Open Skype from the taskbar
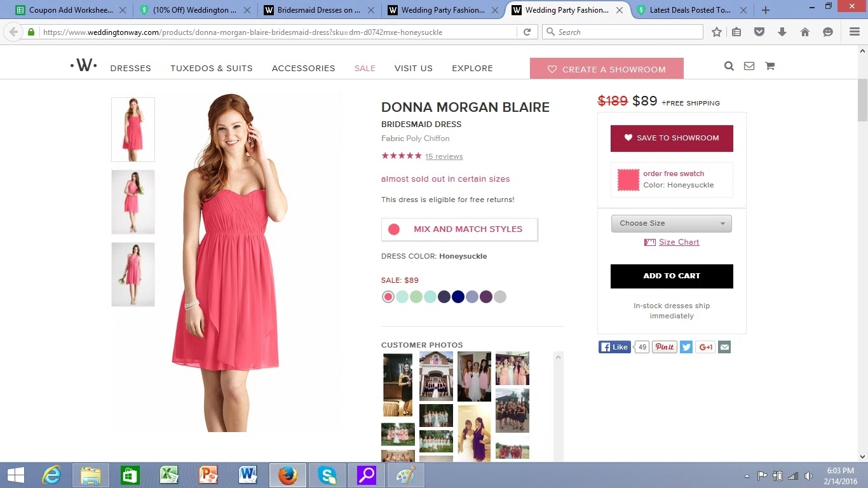Screen dimensions: 868x488 pos(327,475)
